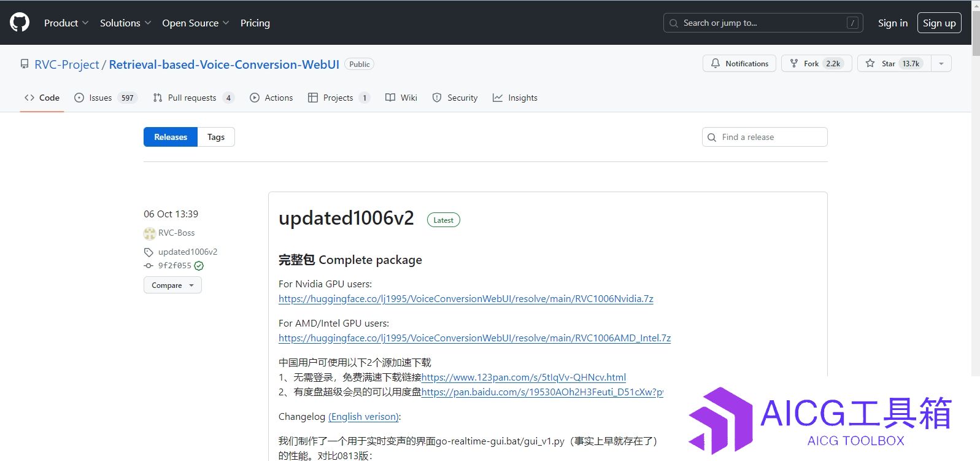The image size is (980, 461).
Task: Open the English version changelog link
Action: pos(364,417)
